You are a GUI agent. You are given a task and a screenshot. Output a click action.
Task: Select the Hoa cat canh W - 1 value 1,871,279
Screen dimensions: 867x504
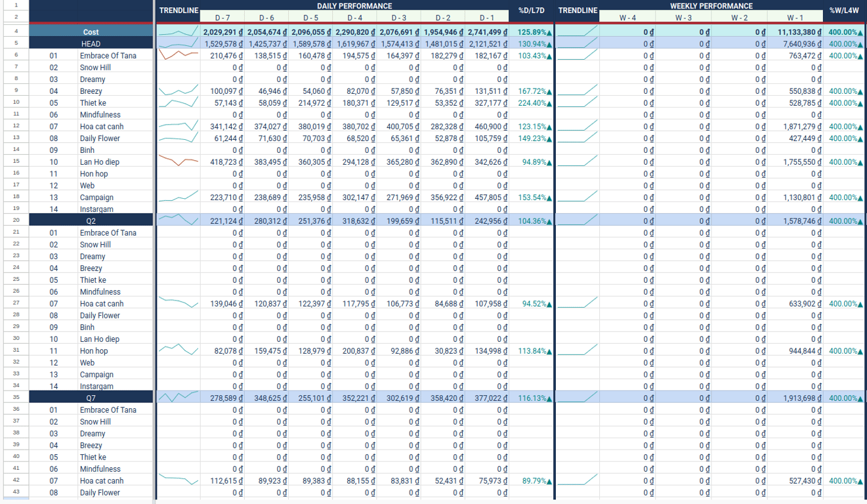[x=795, y=126]
